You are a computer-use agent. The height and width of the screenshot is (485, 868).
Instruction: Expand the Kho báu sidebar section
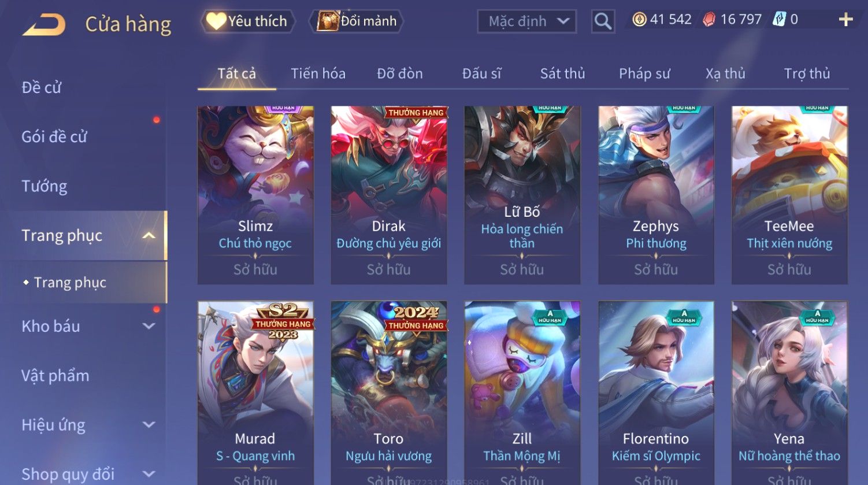coord(149,326)
